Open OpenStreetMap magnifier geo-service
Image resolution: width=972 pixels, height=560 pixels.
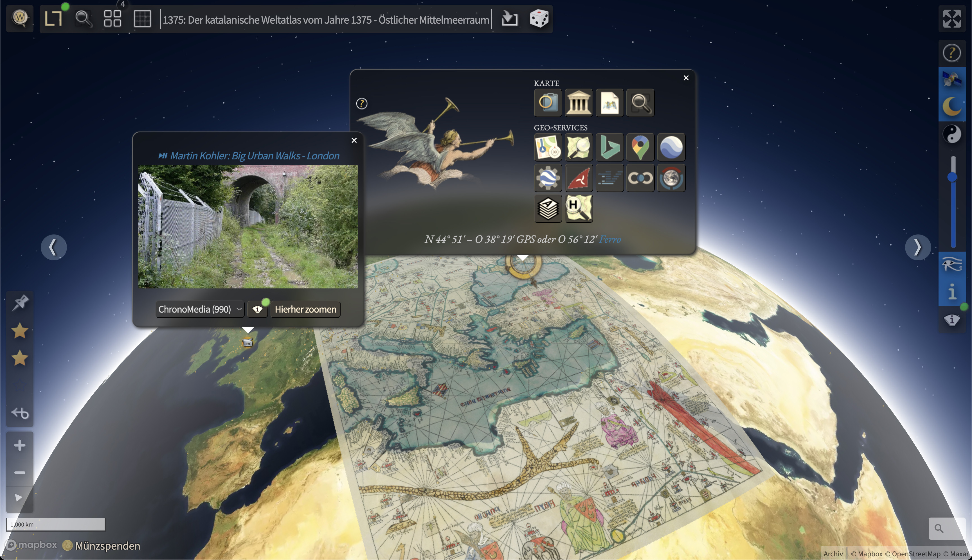tap(578, 147)
